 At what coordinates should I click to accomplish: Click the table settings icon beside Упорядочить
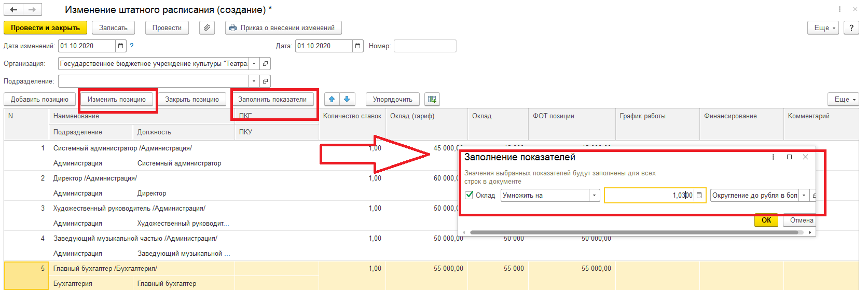(x=432, y=99)
